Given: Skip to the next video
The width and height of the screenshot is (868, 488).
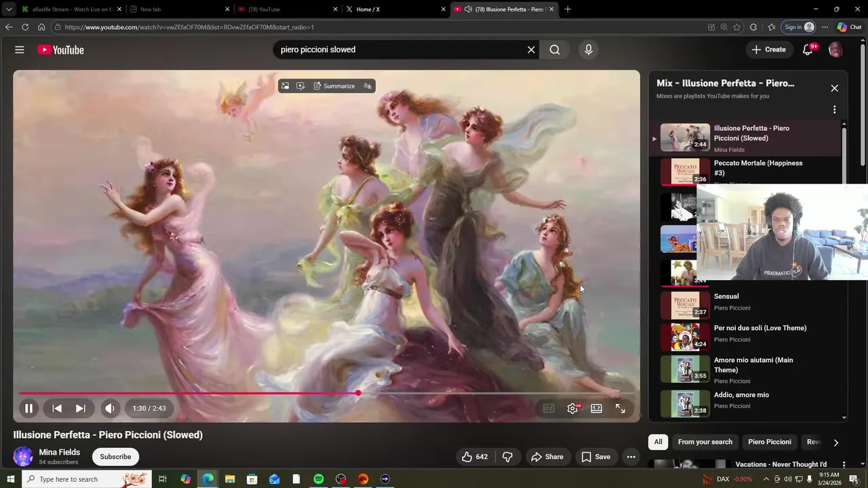Looking at the screenshot, I should [80, 408].
